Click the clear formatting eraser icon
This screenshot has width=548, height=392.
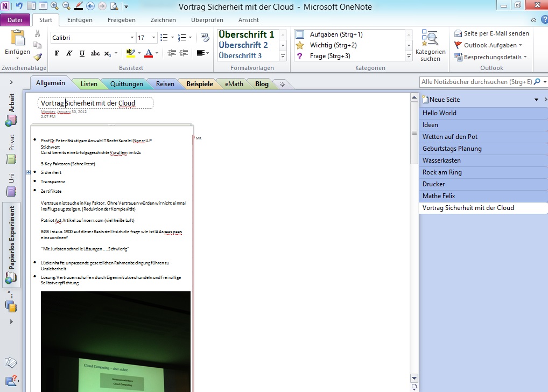pyautogui.click(x=205, y=38)
